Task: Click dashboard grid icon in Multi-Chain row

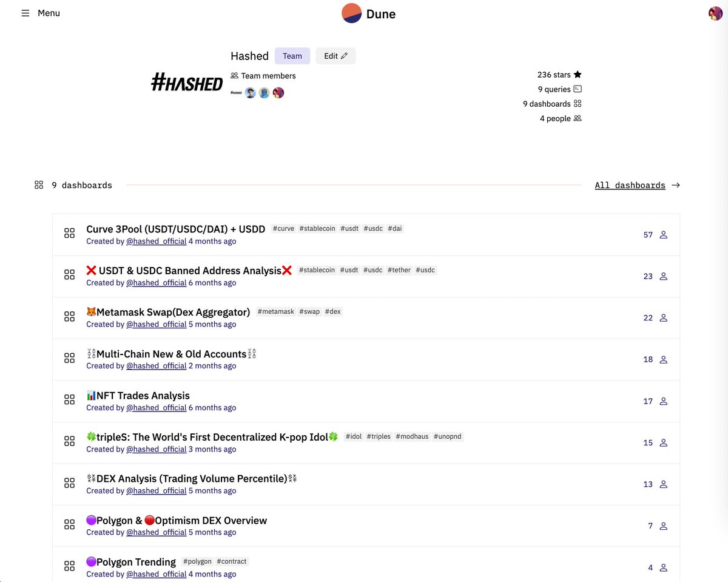Action: (x=69, y=358)
